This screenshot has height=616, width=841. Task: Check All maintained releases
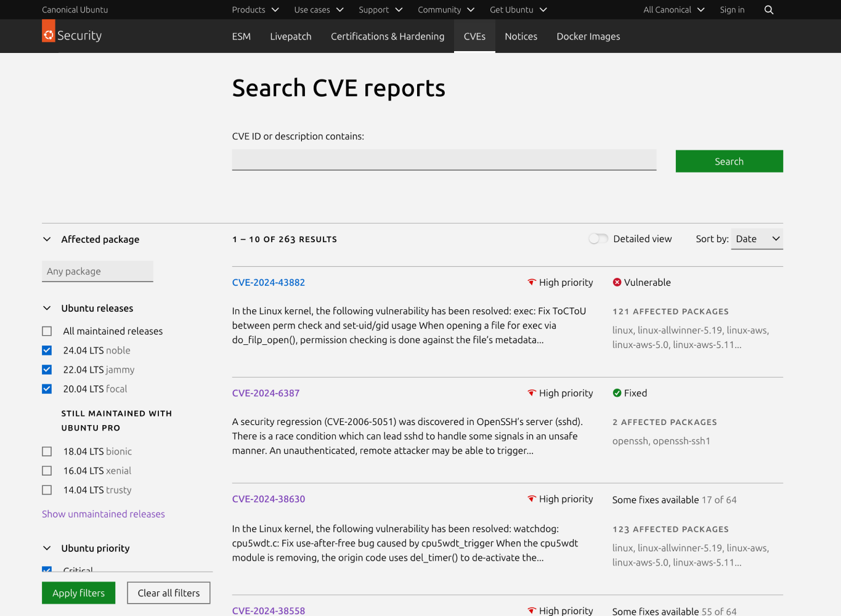pos(47,331)
